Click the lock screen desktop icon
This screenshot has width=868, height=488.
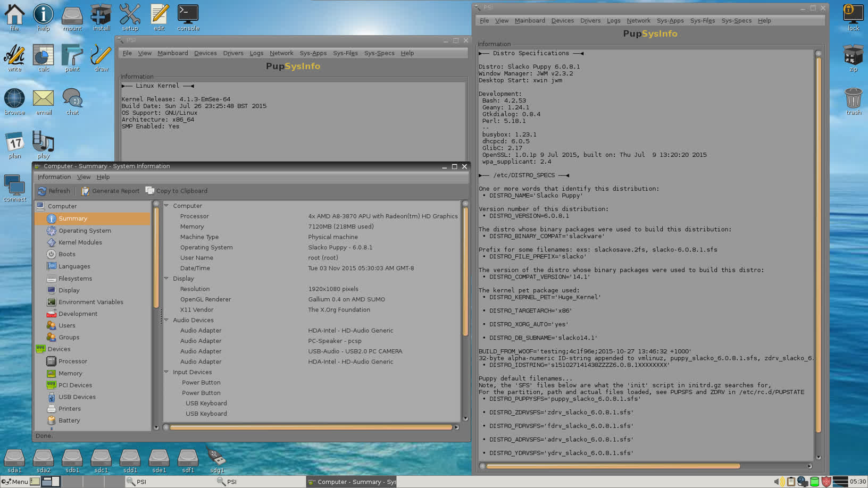click(x=853, y=17)
